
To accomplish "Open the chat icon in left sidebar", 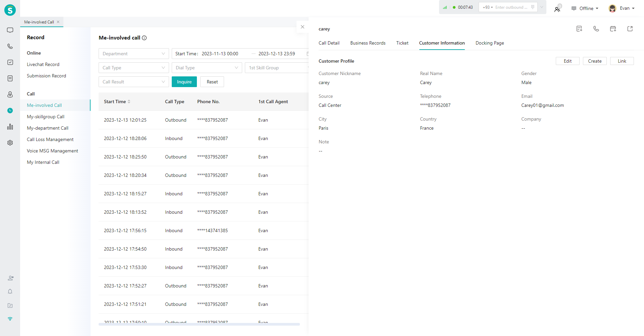I will (10, 30).
